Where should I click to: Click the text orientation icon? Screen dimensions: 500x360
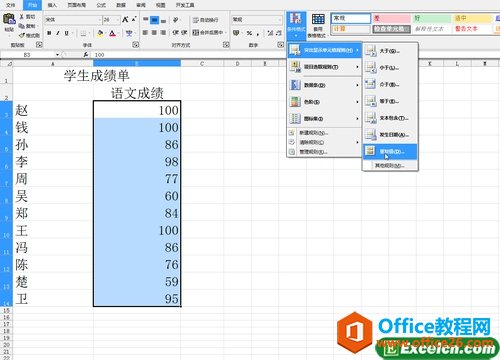(176, 20)
